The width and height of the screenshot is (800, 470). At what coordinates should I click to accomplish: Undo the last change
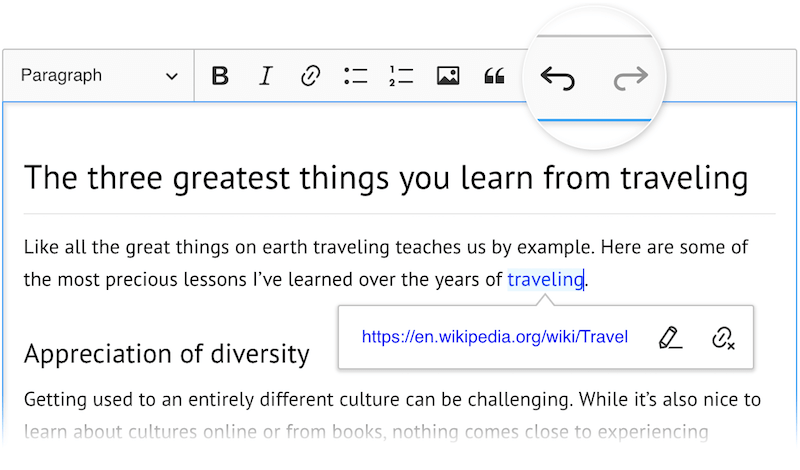click(x=558, y=78)
